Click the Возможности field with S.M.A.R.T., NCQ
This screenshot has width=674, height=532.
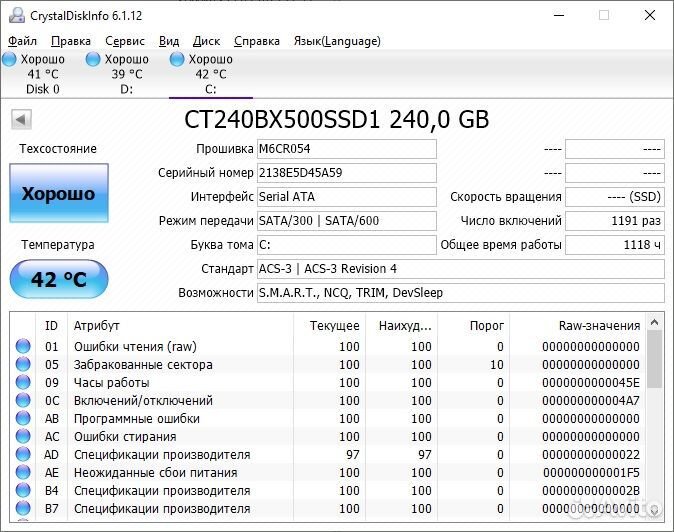[x=461, y=293]
